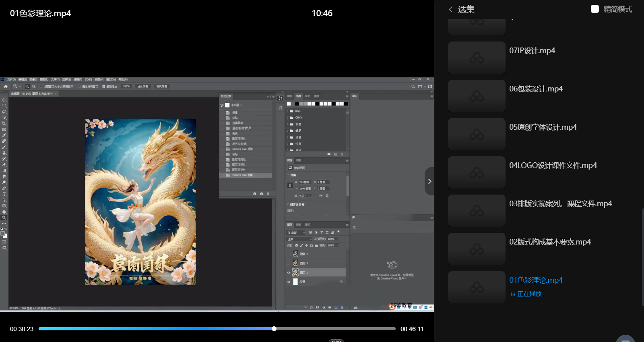Select the Crop tool

(x=4, y=123)
